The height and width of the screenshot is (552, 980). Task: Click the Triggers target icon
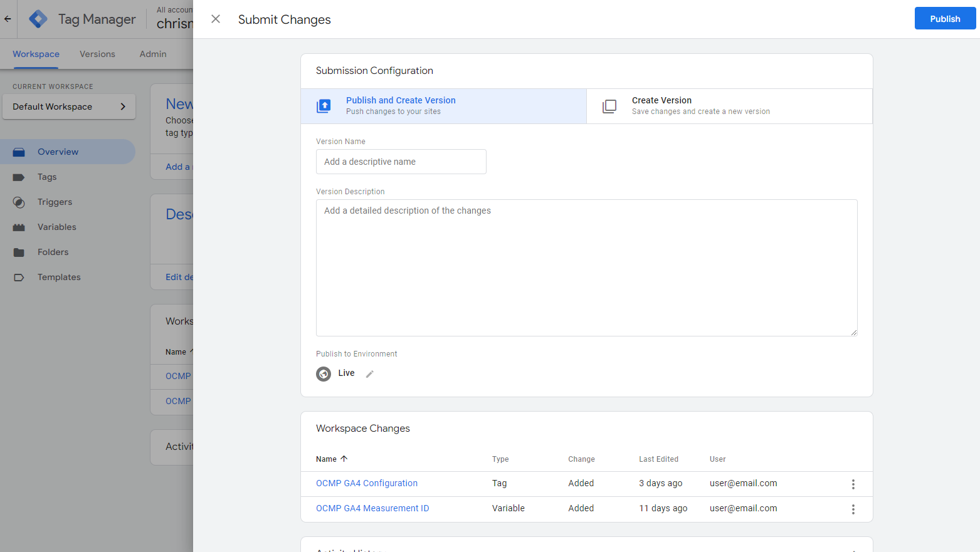tap(19, 202)
